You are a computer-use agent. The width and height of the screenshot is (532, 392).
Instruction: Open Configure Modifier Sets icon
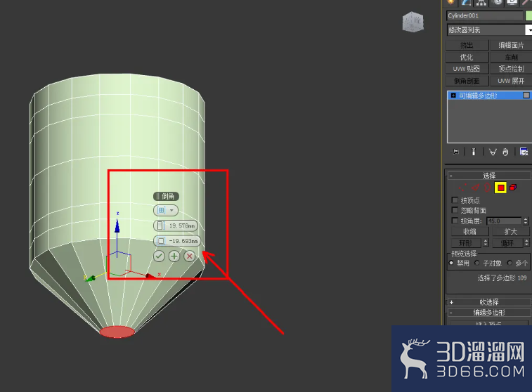[x=524, y=152]
